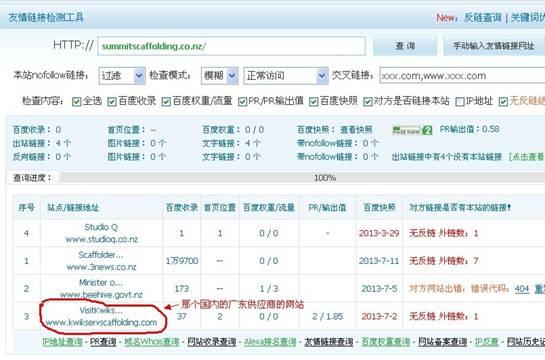Click the 查询 button
Image resolution: width=545 pixels, height=360 pixels.
[x=405, y=46]
